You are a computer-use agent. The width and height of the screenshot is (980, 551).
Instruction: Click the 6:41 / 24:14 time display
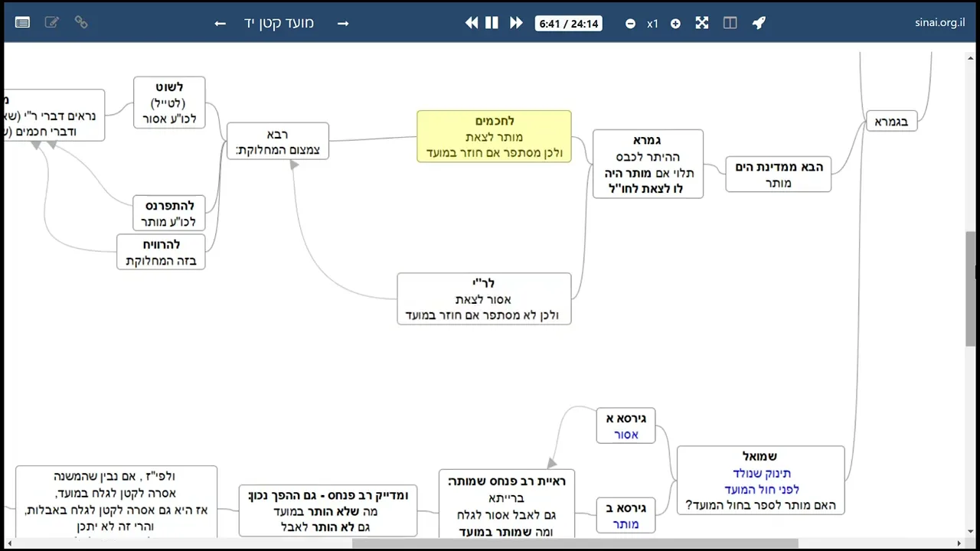tap(568, 24)
